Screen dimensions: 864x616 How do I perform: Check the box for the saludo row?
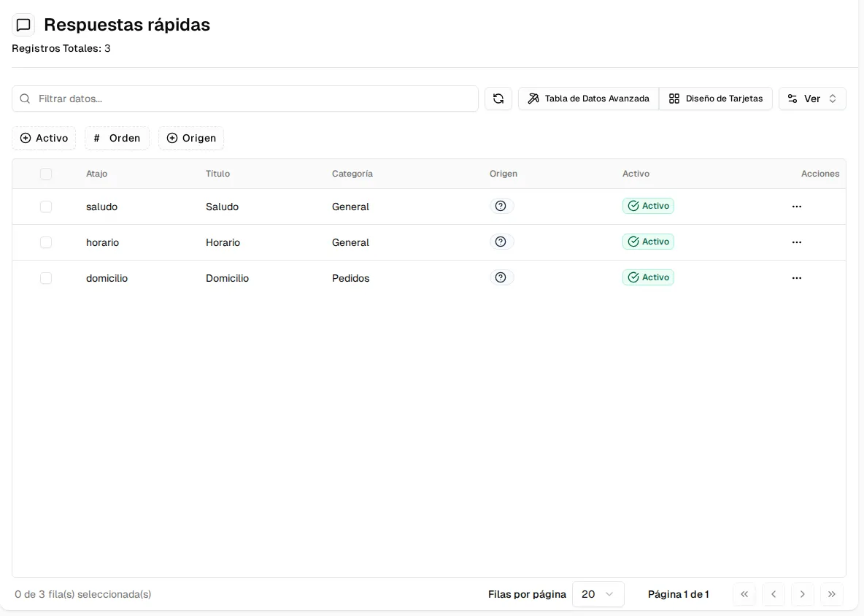point(46,207)
